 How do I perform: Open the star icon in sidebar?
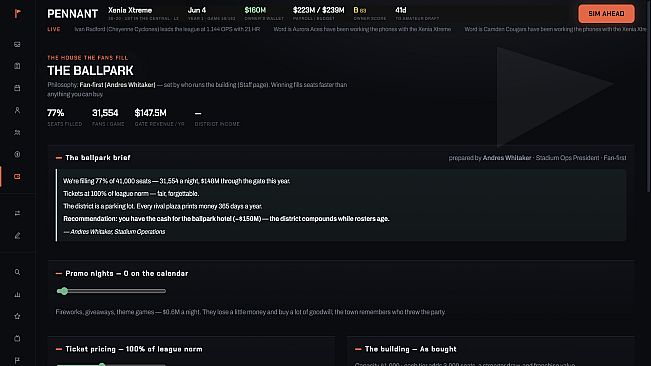17,316
